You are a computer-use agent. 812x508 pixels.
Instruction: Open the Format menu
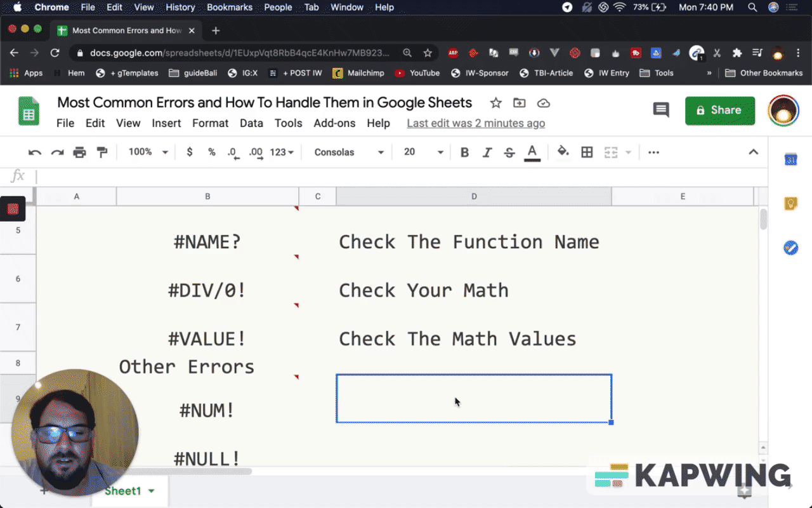point(211,123)
